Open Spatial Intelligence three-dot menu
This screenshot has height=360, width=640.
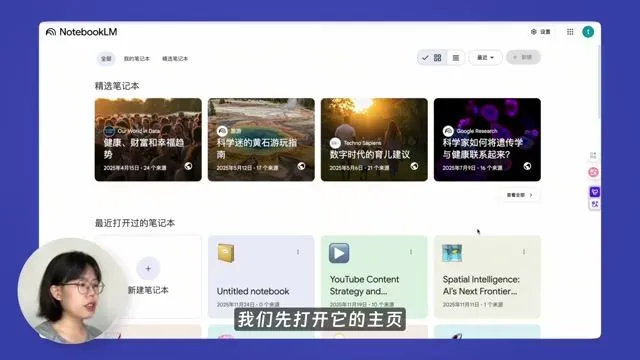tap(524, 252)
